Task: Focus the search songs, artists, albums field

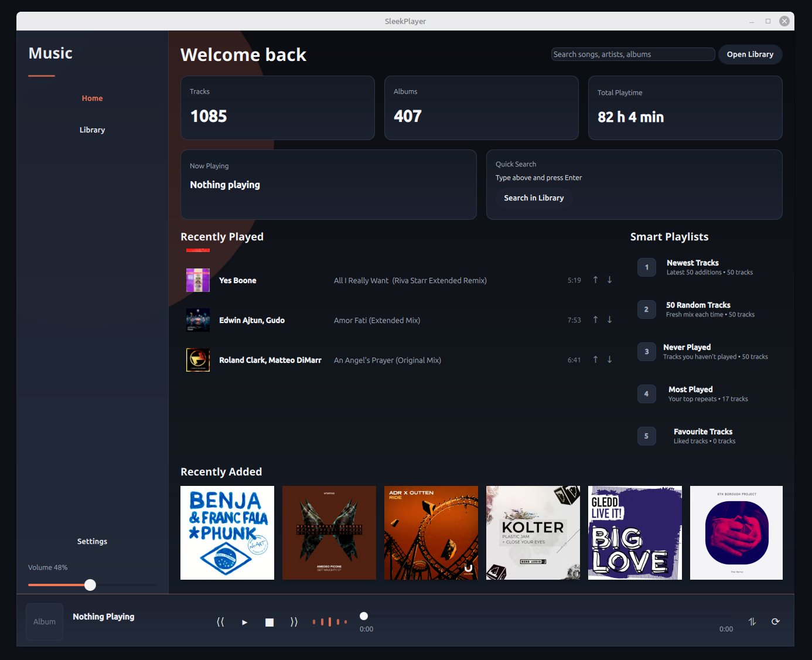Action: click(633, 55)
